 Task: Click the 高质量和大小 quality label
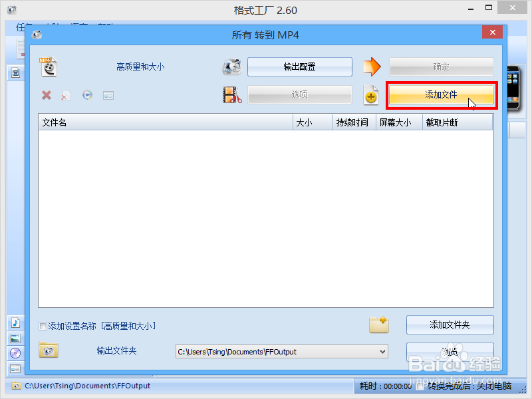coord(140,67)
